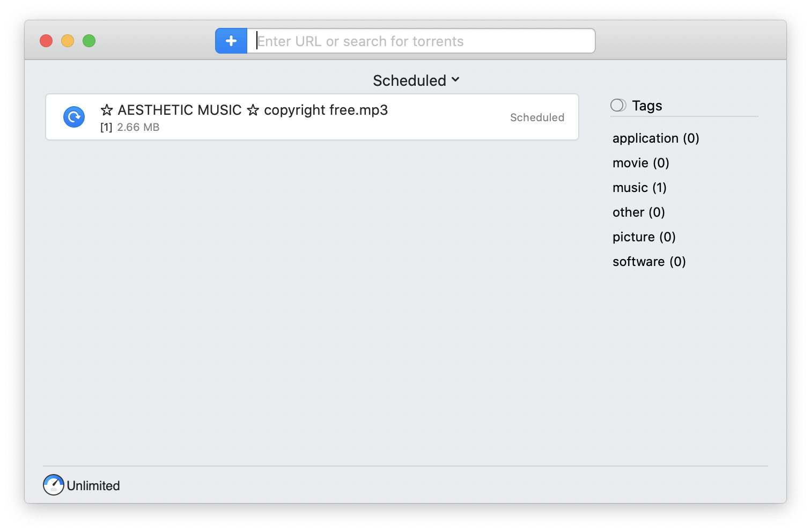Filter by music (1) tag
This screenshot has width=811, height=532.
(x=640, y=188)
